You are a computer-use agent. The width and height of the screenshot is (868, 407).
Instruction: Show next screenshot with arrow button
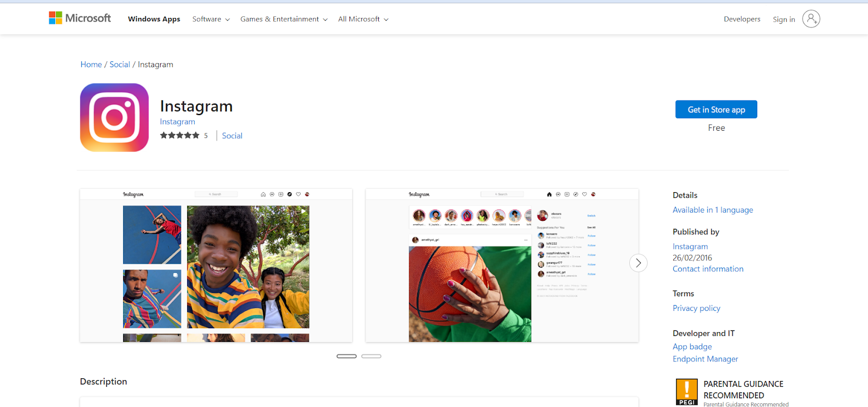tap(639, 263)
